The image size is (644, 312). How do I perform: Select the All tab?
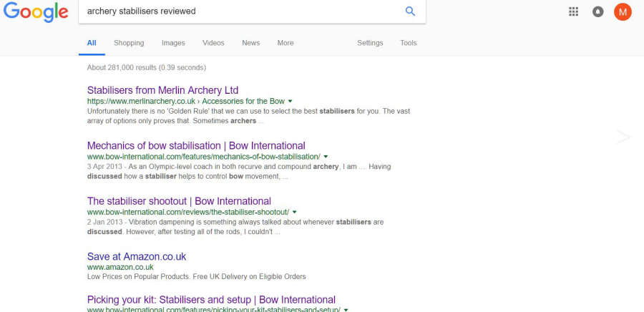(x=92, y=43)
